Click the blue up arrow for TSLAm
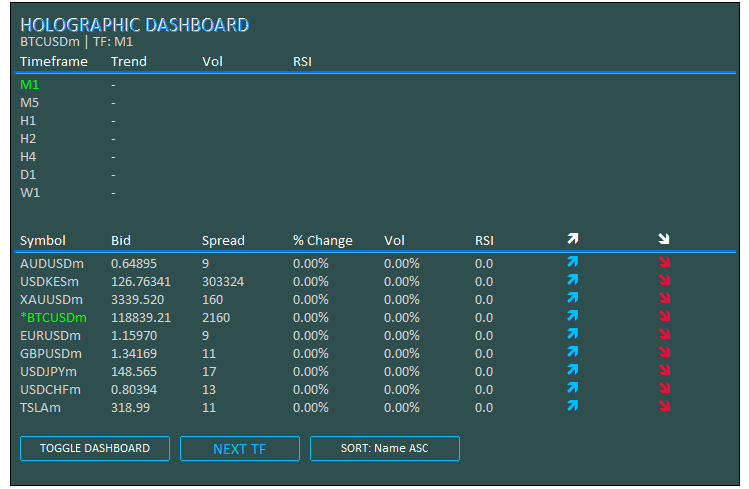749x489 pixels. [x=573, y=406]
